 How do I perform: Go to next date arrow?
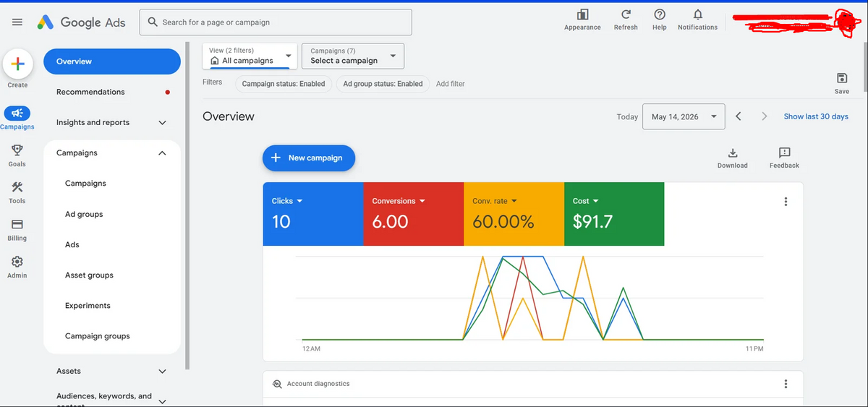pos(764,116)
